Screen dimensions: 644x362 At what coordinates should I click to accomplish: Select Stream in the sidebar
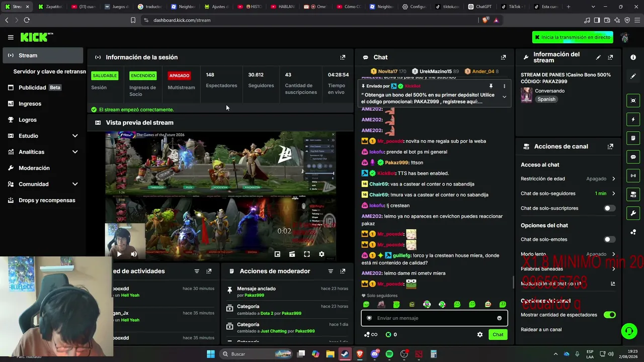[x=43, y=55]
